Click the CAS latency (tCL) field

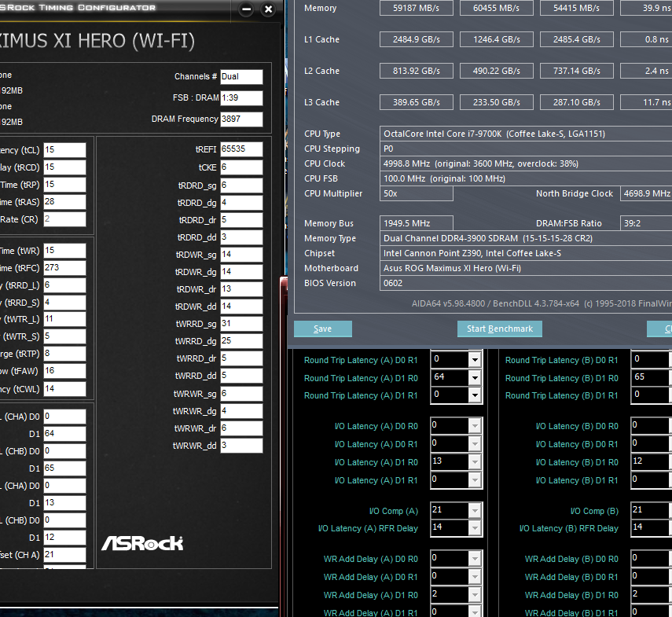click(x=64, y=150)
